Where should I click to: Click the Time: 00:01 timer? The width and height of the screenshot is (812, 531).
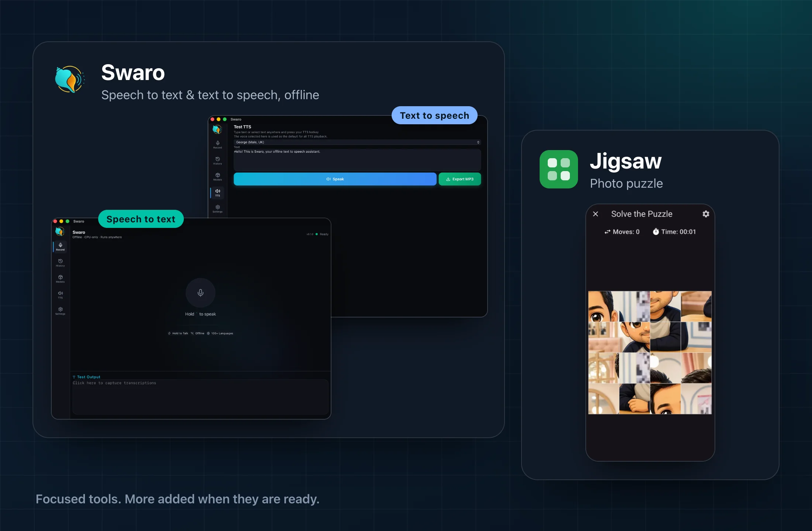click(x=674, y=232)
